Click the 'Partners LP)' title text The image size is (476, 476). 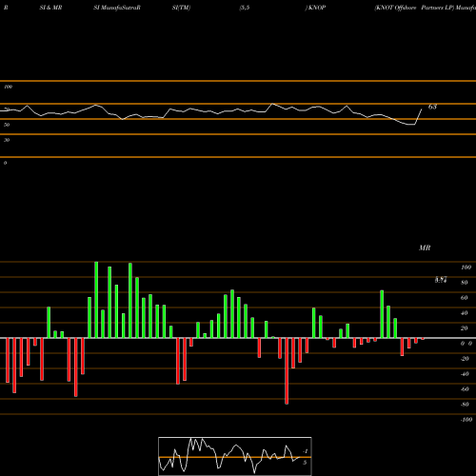pos(437,8)
